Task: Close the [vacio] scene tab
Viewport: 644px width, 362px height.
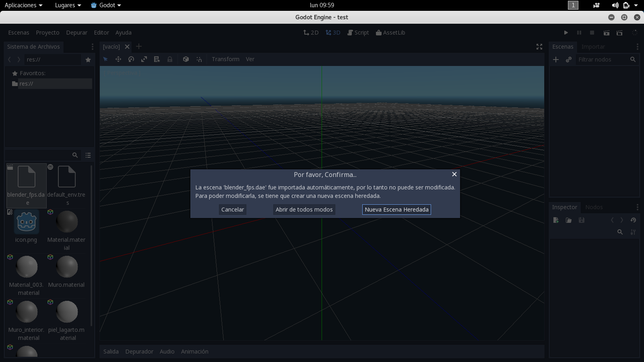Action: (x=127, y=47)
